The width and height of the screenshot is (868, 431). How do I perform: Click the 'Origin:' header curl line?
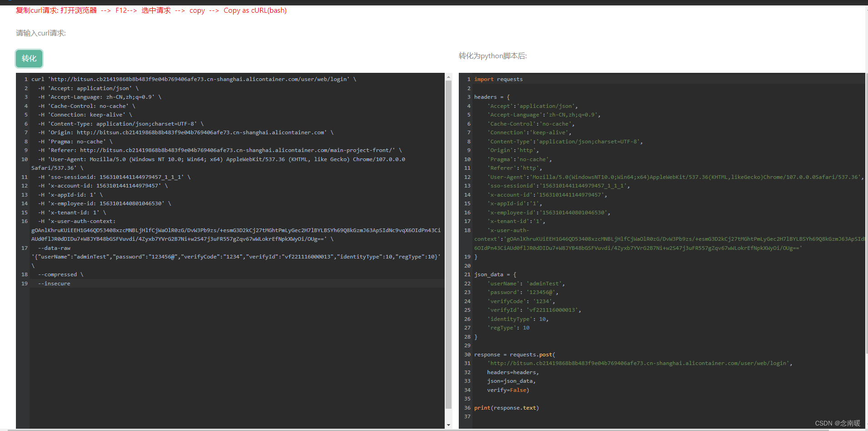coord(186,132)
